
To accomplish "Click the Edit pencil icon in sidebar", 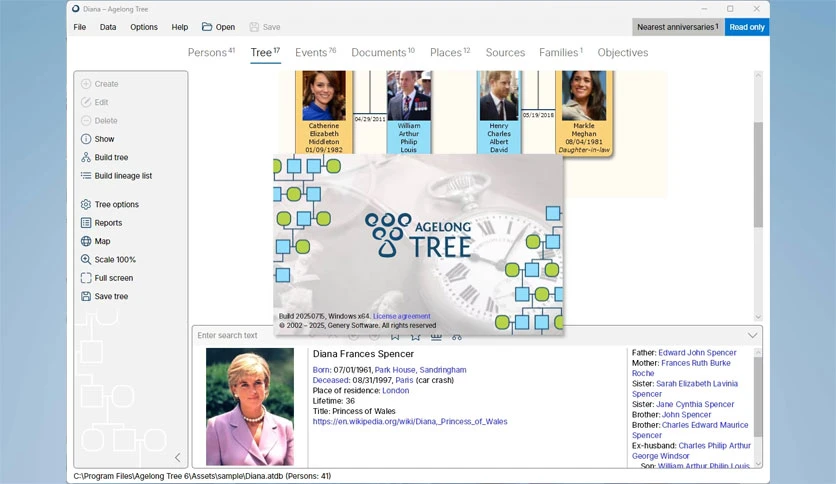I will coord(86,102).
